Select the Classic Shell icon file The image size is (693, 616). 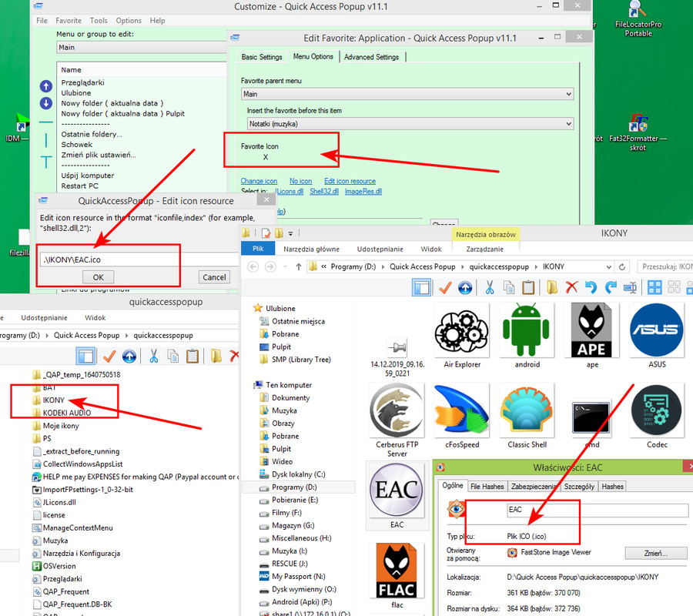pos(527,417)
